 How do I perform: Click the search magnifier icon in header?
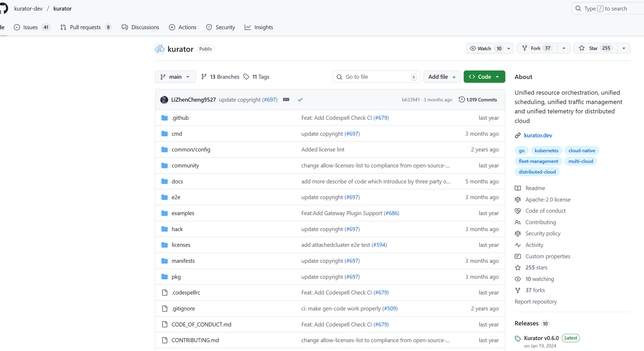pyautogui.click(x=578, y=8)
